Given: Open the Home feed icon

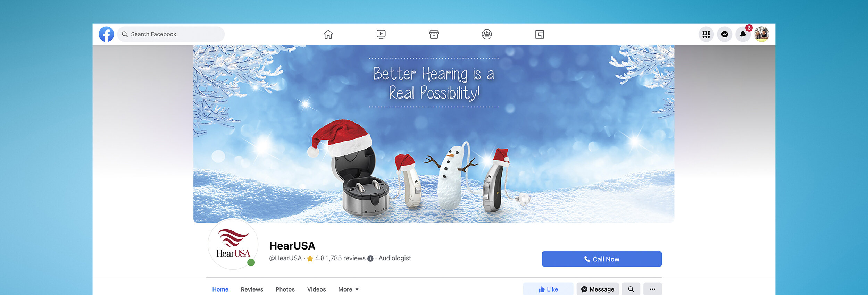Looking at the screenshot, I should point(328,34).
